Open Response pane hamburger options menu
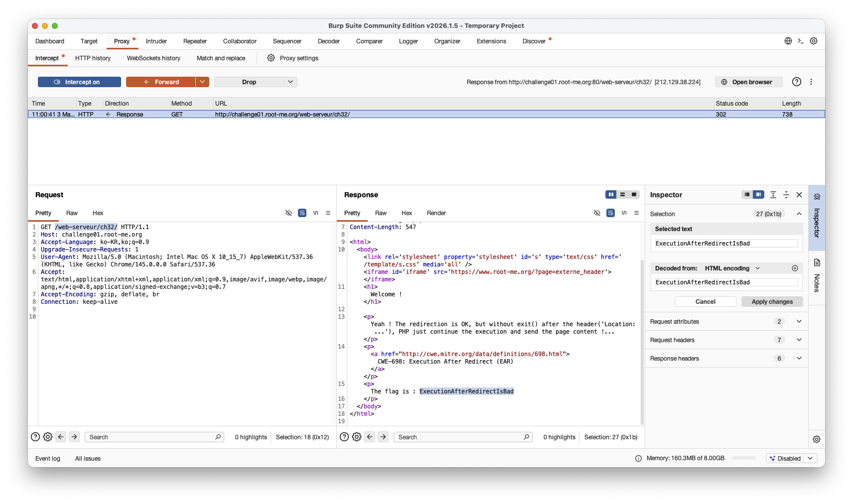The image size is (853, 504). pyautogui.click(x=636, y=213)
